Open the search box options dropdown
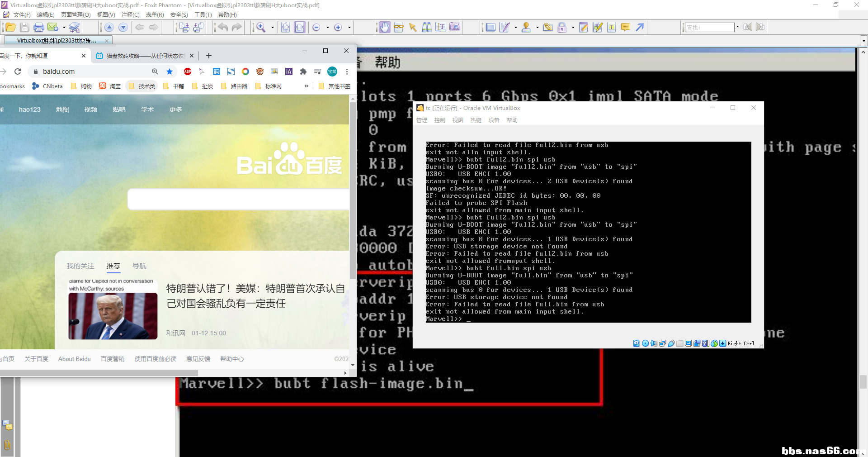The width and height of the screenshot is (868, 457). pos(737,27)
